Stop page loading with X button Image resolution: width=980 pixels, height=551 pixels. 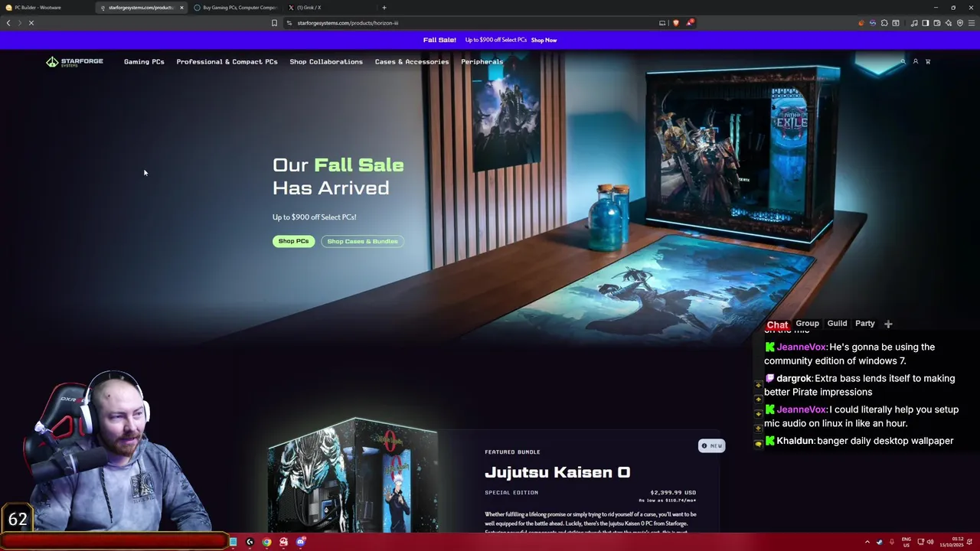[x=31, y=23]
